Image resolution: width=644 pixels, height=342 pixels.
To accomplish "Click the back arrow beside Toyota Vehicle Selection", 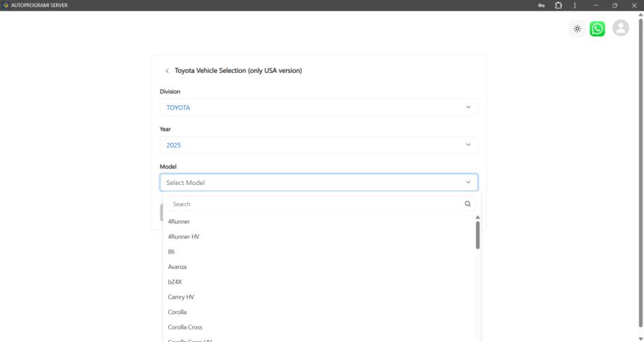I will (x=167, y=71).
